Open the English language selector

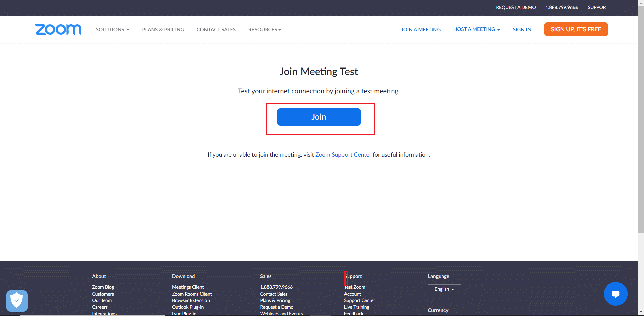tap(444, 289)
